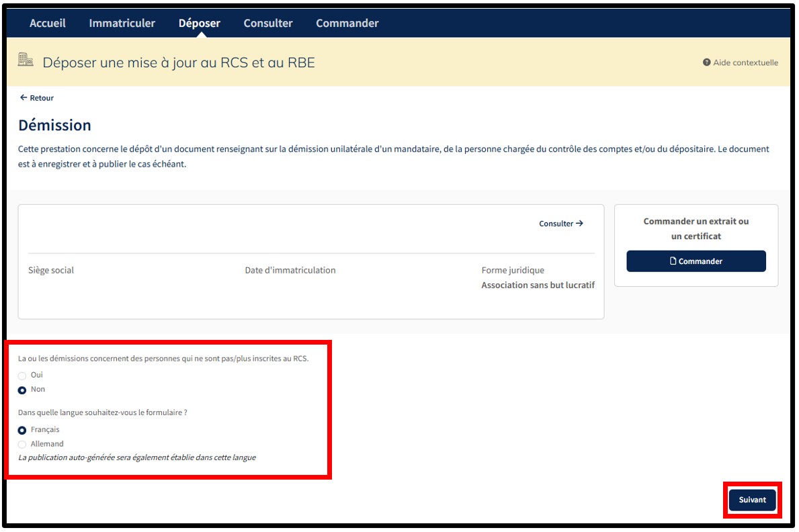Screen dimensions: 799x532
Task: Open Consulter in the top navigation bar
Action: click(267, 24)
